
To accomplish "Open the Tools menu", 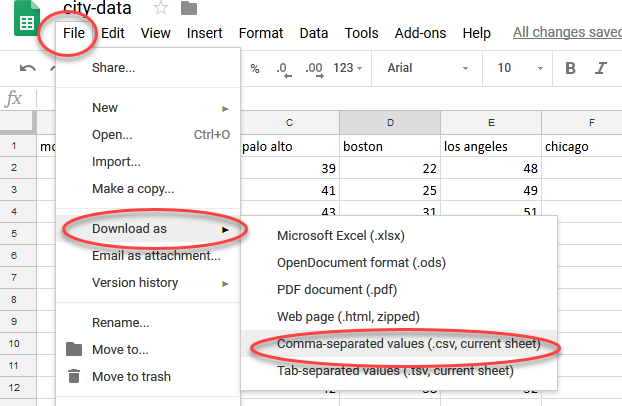I will click(361, 33).
